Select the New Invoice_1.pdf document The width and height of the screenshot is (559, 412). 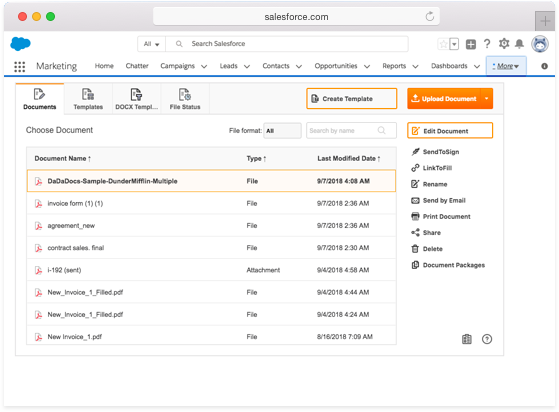[x=211, y=336]
